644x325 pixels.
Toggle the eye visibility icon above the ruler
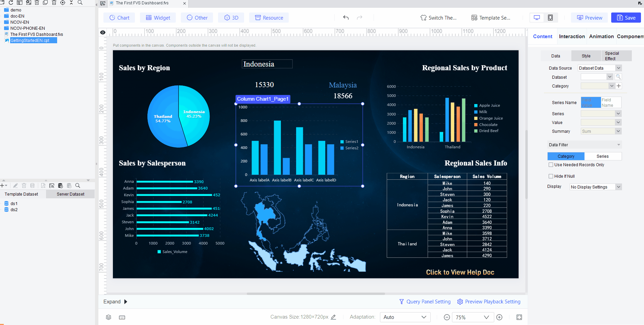(103, 32)
